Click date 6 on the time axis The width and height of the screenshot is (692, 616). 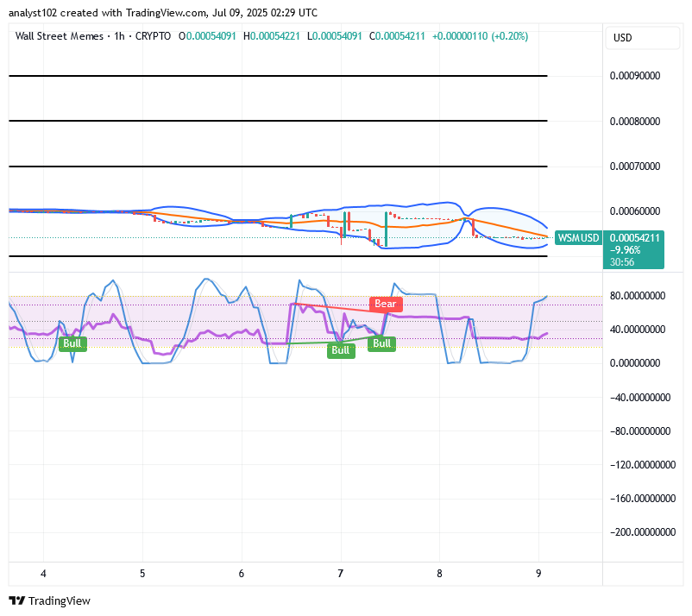coord(242,574)
